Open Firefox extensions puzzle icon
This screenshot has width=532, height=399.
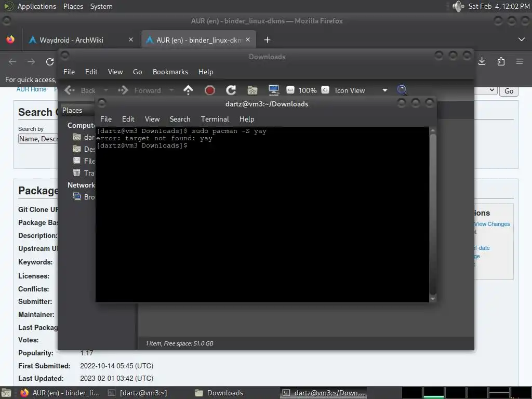point(501,61)
